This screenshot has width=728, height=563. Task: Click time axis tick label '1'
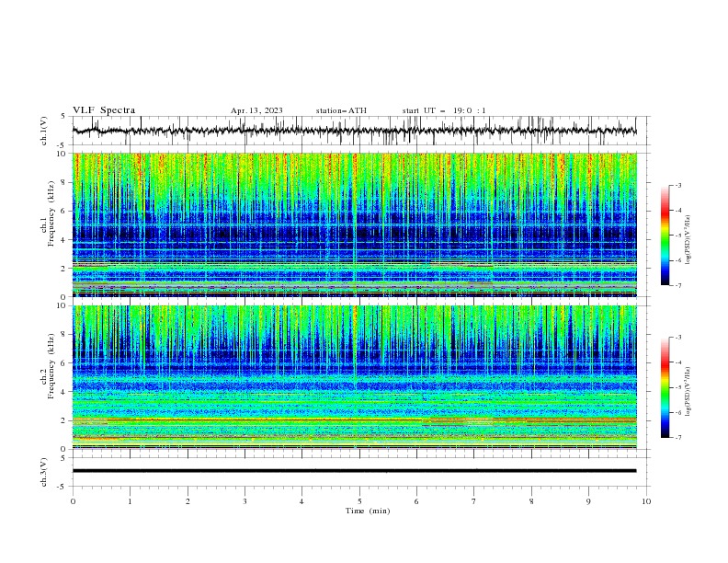130,501
